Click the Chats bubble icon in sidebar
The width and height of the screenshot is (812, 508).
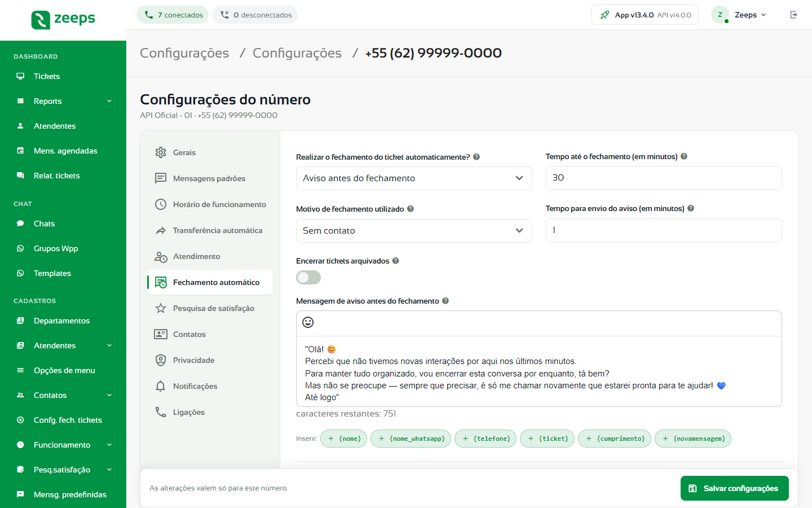pyautogui.click(x=20, y=224)
